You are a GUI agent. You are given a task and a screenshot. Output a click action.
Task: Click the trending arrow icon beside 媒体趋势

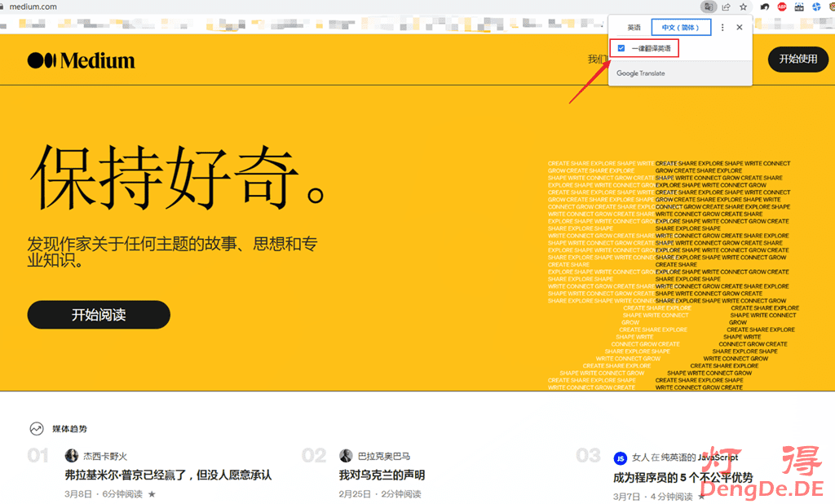tap(37, 428)
